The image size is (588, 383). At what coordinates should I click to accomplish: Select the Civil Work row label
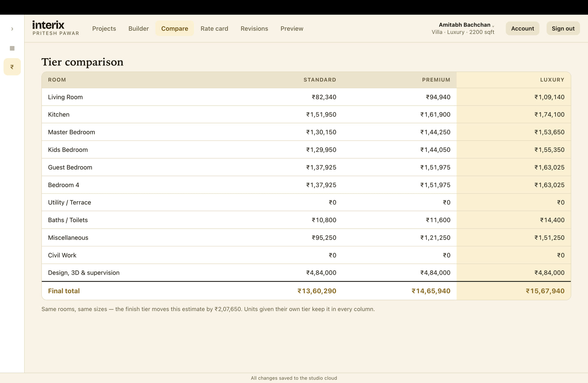(x=62, y=255)
